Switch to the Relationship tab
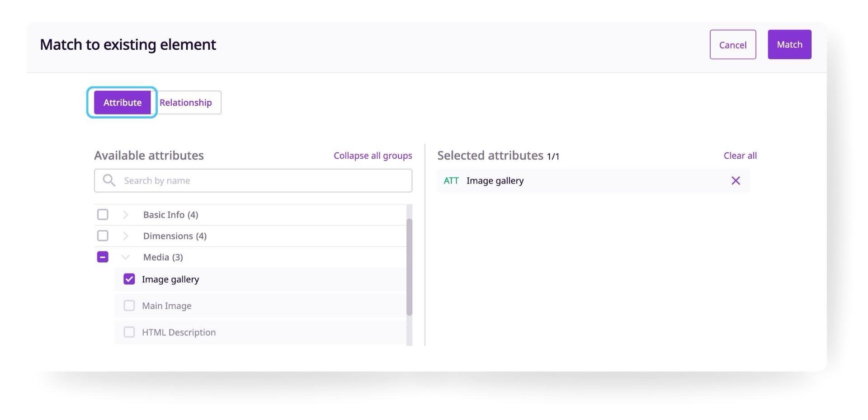 pos(186,103)
